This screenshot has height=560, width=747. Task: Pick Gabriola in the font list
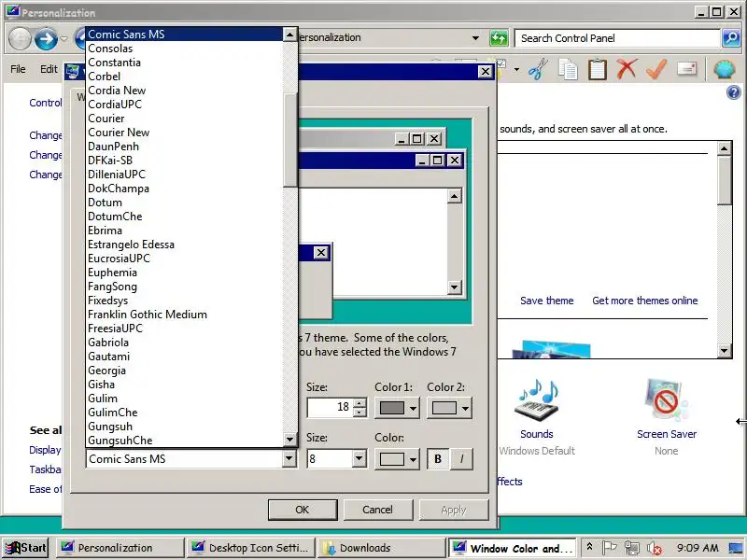(184, 343)
